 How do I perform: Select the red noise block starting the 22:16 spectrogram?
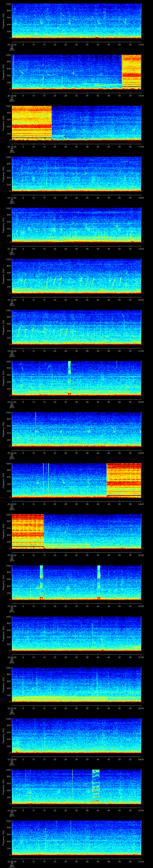tap(32, 123)
